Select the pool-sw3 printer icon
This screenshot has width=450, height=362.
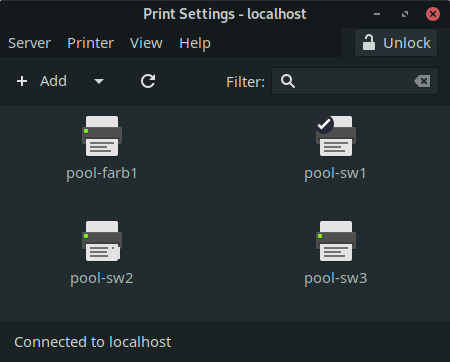(x=336, y=241)
